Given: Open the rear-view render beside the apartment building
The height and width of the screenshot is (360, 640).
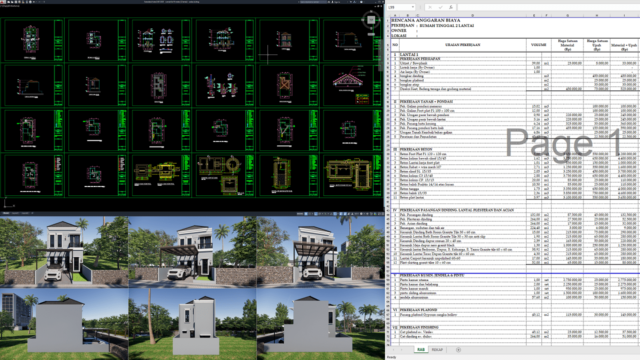Looking at the screenshot, I should click(x=64, y=324).
